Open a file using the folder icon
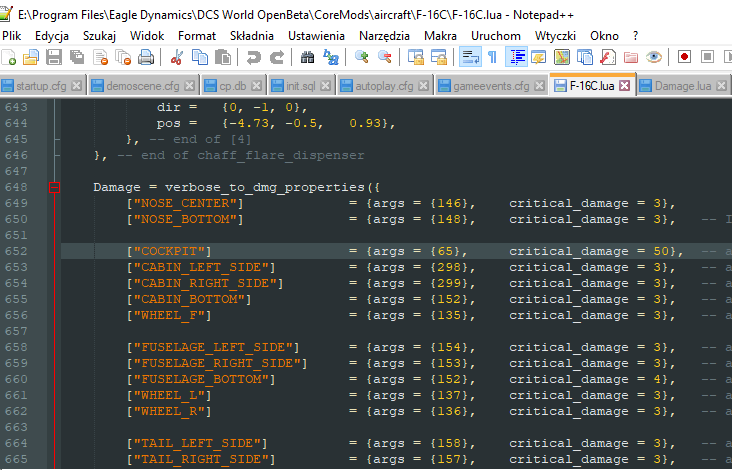Viewport: 732px width, 470px height. 31,57
